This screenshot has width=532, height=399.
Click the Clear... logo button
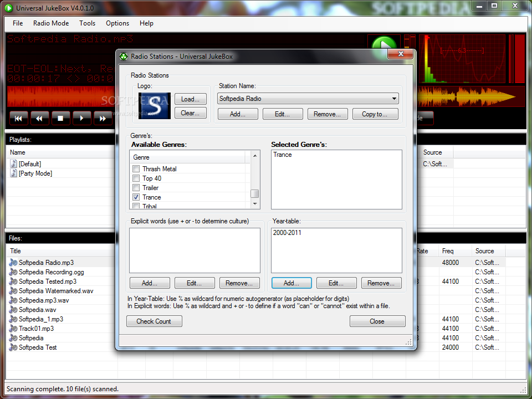[x=190, y=113]
